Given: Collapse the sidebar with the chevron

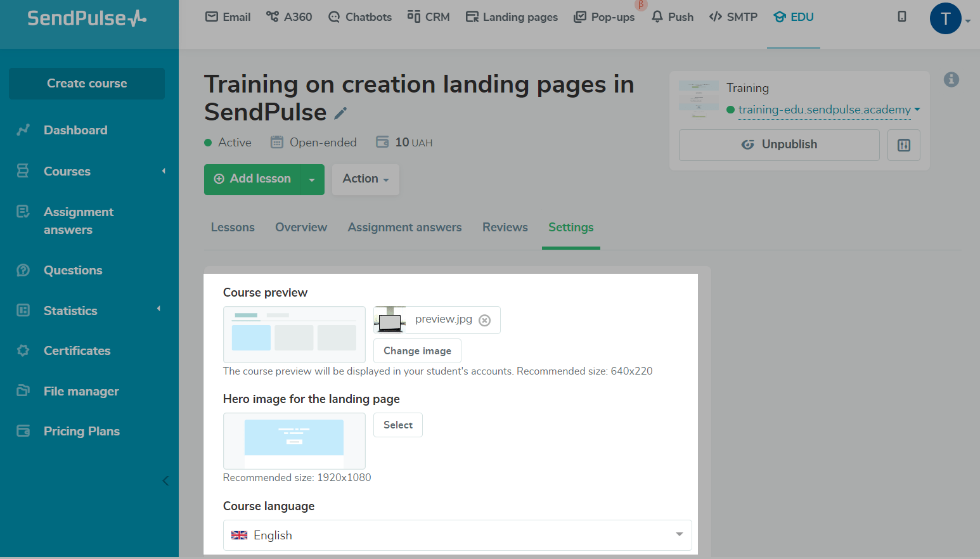Looking at the screenshot, I should pyautogui.click(x=165, y=480).
